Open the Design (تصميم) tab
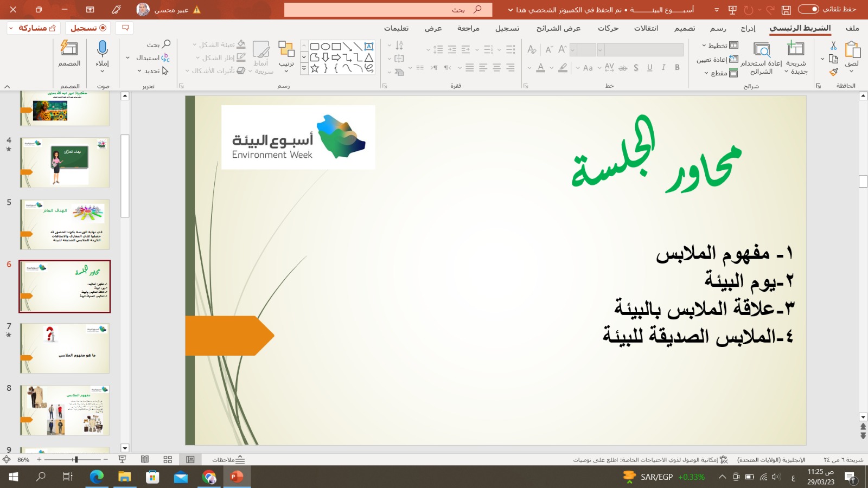This screenshot has width=868, height=488. [x=685, y=28]
